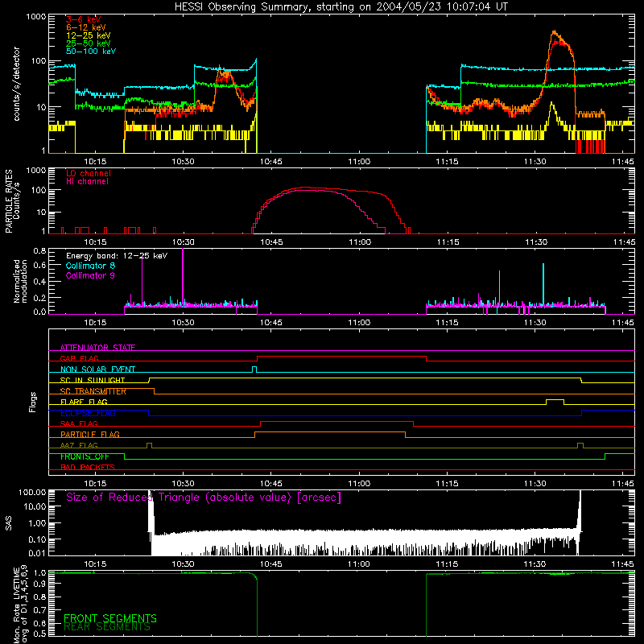Image resolution: width=644 pixels, height=644 pixels.
Task: Click the short NON_SOLAR_EVENT pulse near 10:42
Action: 254,367
